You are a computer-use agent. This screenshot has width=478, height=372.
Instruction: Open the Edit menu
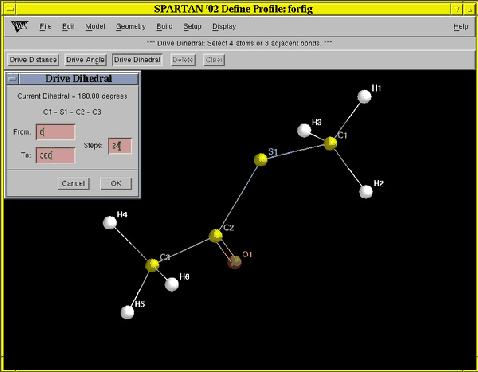pyautogui.click(x=68, y=27)
